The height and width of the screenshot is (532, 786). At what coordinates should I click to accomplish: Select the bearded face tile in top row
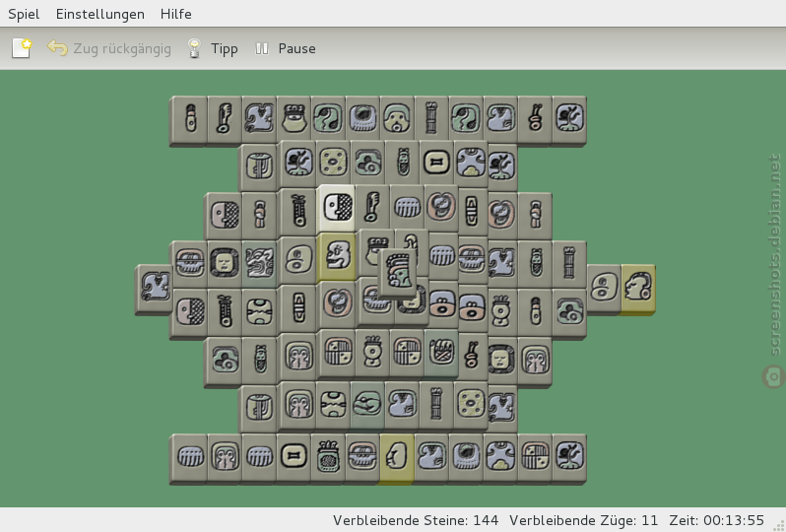pyautogui.click(x=397, y=119)
